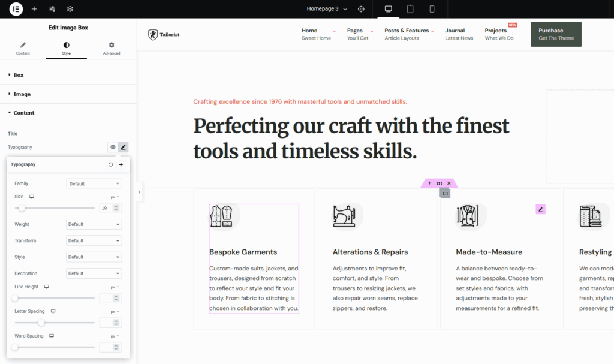Expand the Box section
Viewport: 614px width, 364px height.
click(x=19, y=75)
